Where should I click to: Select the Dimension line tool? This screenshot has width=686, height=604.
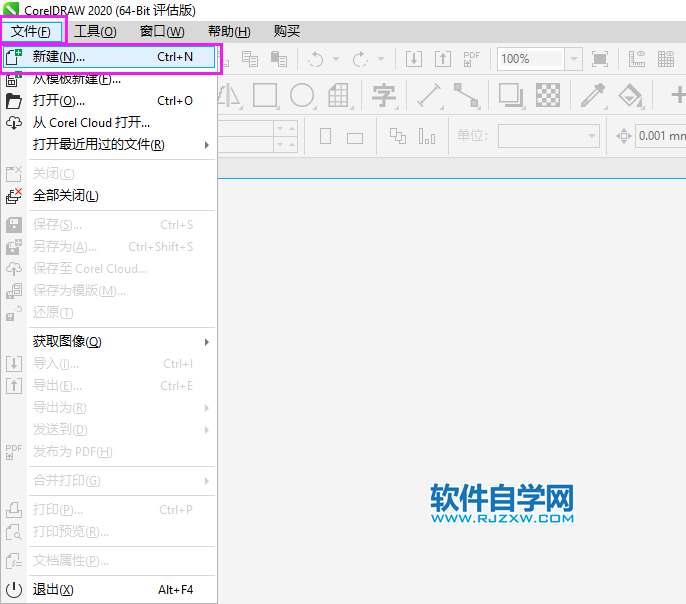point(429,95)
